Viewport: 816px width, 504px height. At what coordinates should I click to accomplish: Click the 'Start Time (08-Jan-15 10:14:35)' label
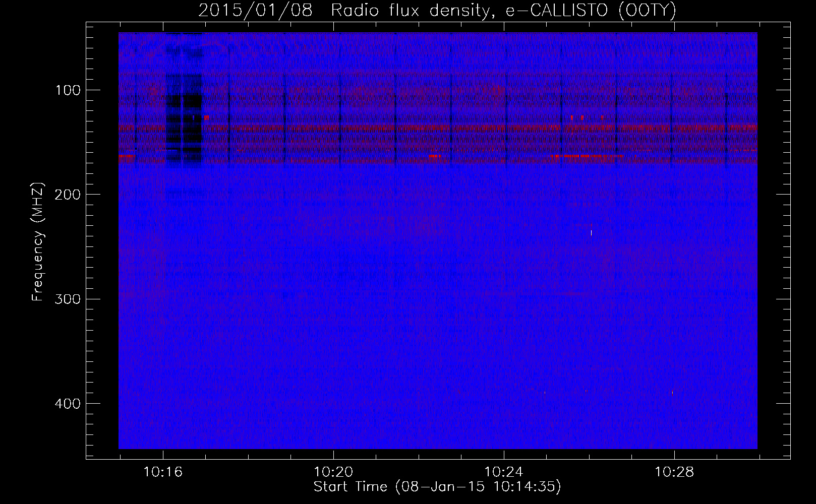pos(437,487)
